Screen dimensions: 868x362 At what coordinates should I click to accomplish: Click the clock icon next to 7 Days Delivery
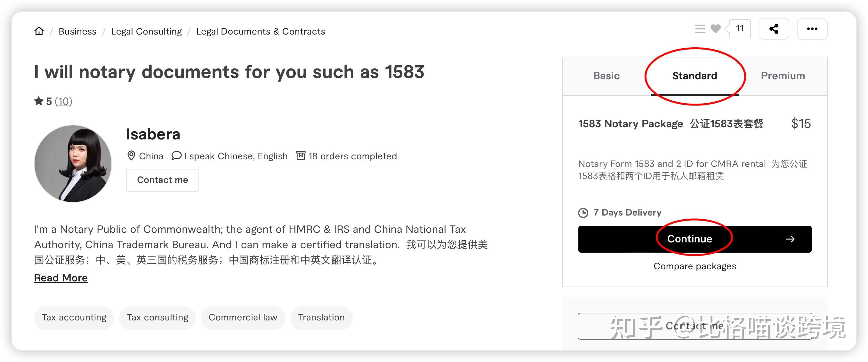(x=583, y=212)
